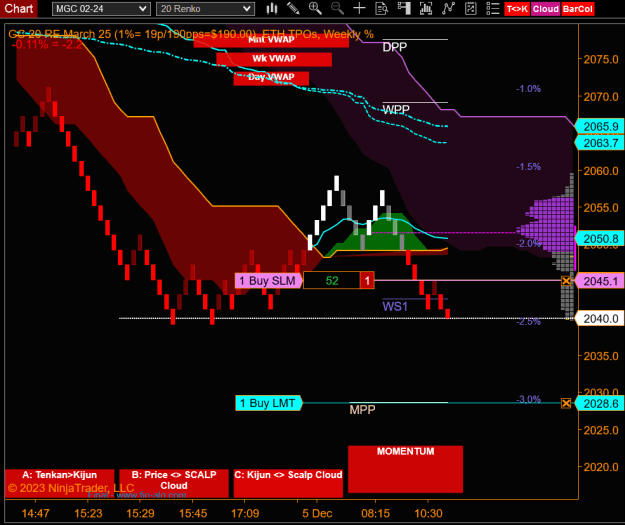
Task: Click the 10:30 time axis label
Action: tap(428, 513)
